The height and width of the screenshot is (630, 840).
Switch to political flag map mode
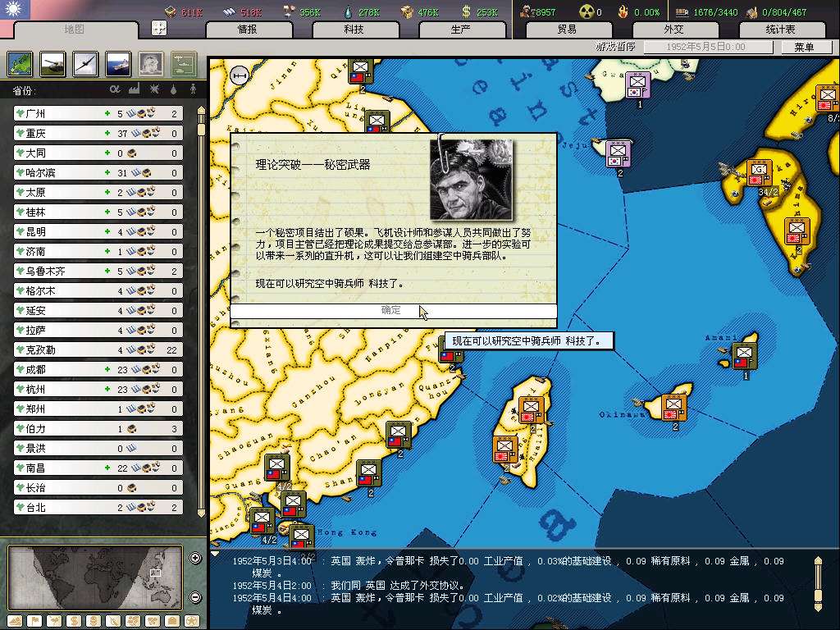[34, 620]
